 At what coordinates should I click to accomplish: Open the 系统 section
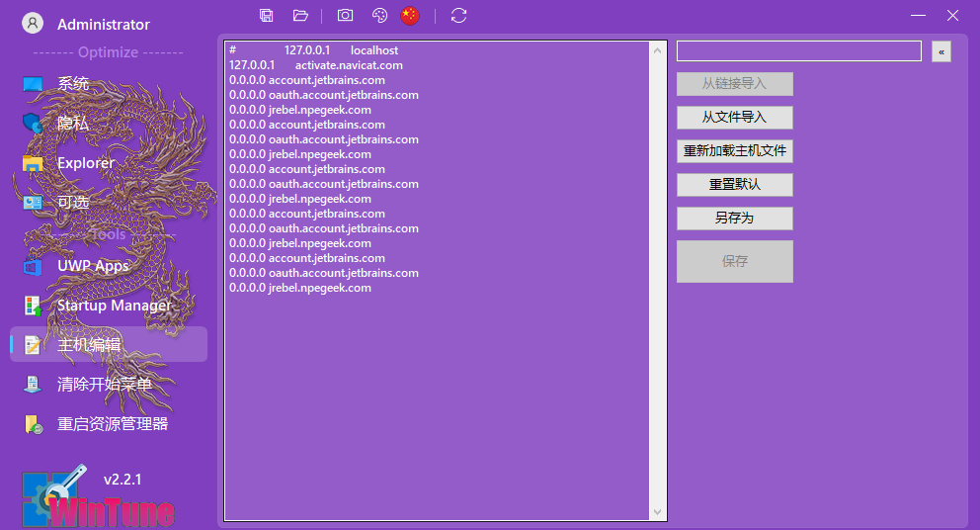click(108, 83)
